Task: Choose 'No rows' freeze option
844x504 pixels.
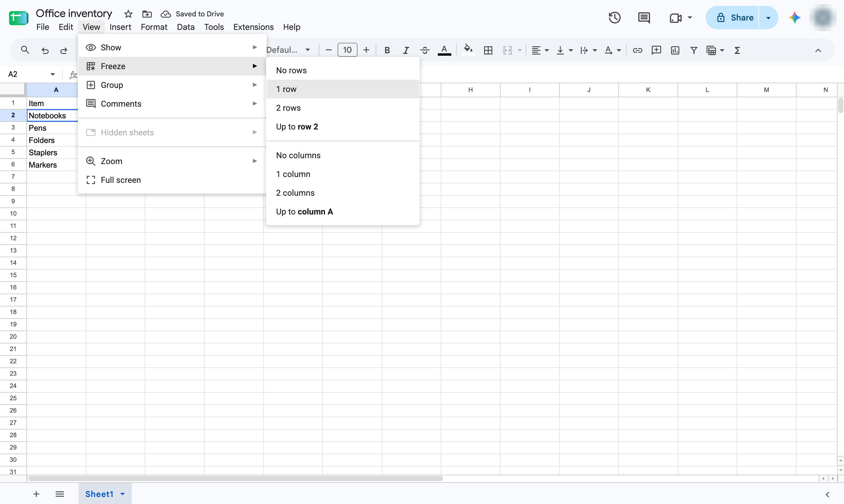Action: (343, 70)
